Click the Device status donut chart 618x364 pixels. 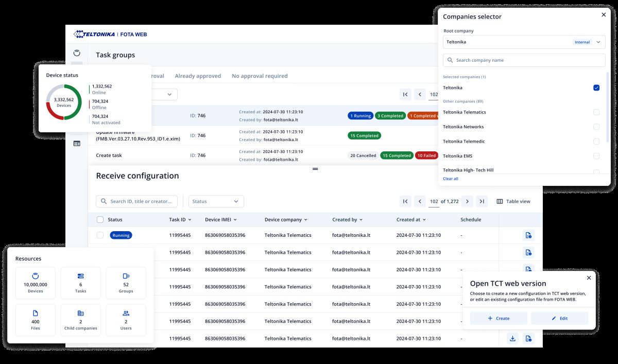64,102
